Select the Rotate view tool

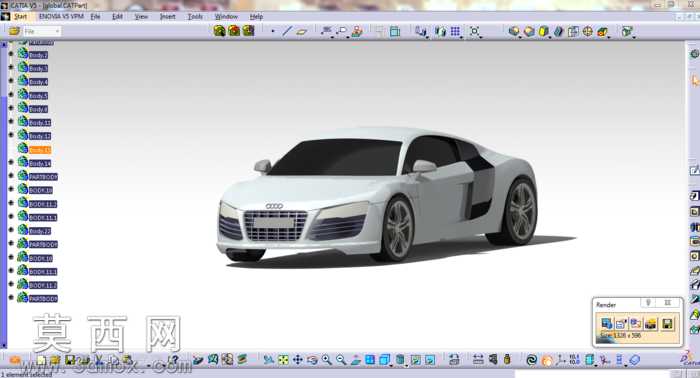coord(312,360)
